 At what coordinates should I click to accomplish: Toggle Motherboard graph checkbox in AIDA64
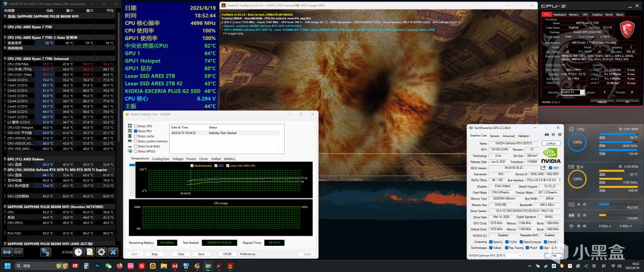(192, 166)
